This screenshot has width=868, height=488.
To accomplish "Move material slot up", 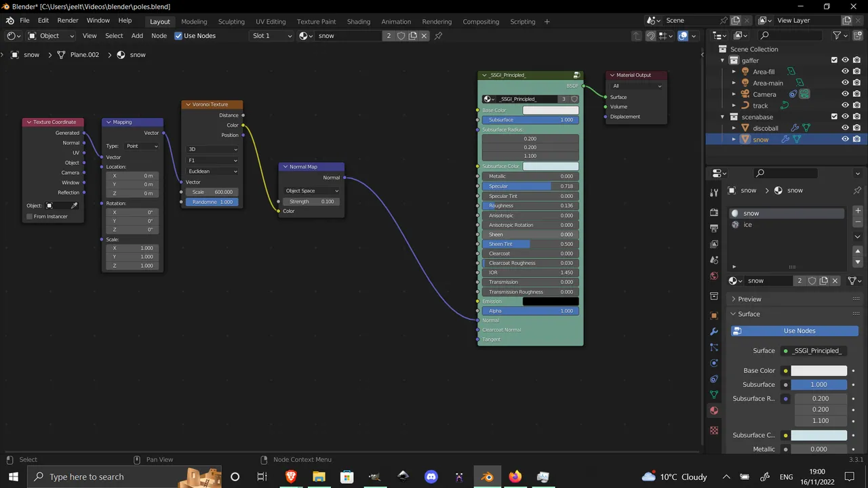I will pyautogui.click(x=858, y=251).
